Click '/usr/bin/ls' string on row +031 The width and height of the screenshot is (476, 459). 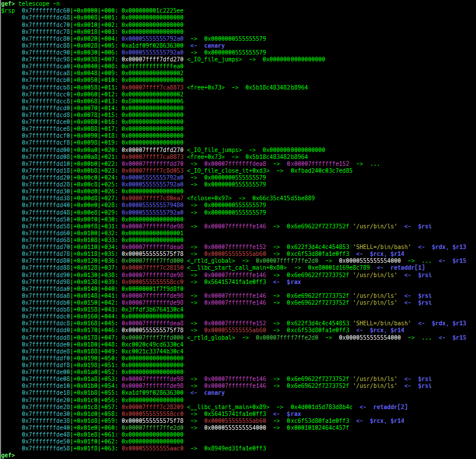pos(375,226)
